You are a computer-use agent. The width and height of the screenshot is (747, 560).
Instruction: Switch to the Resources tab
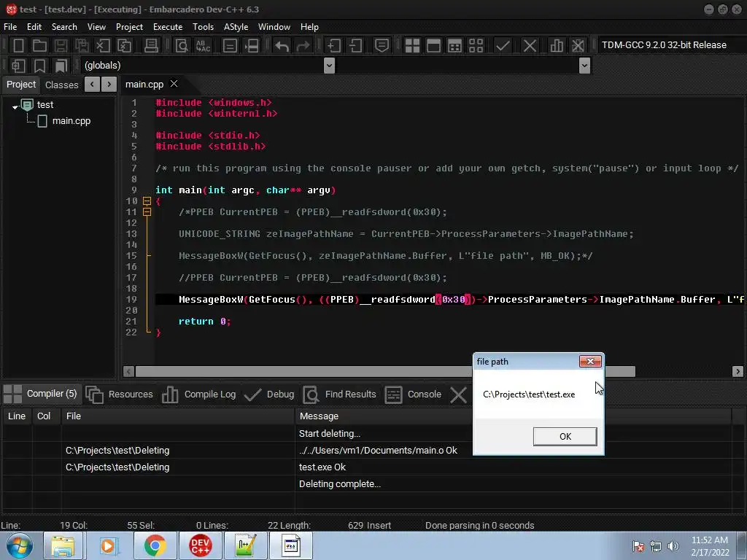(119, 394)
